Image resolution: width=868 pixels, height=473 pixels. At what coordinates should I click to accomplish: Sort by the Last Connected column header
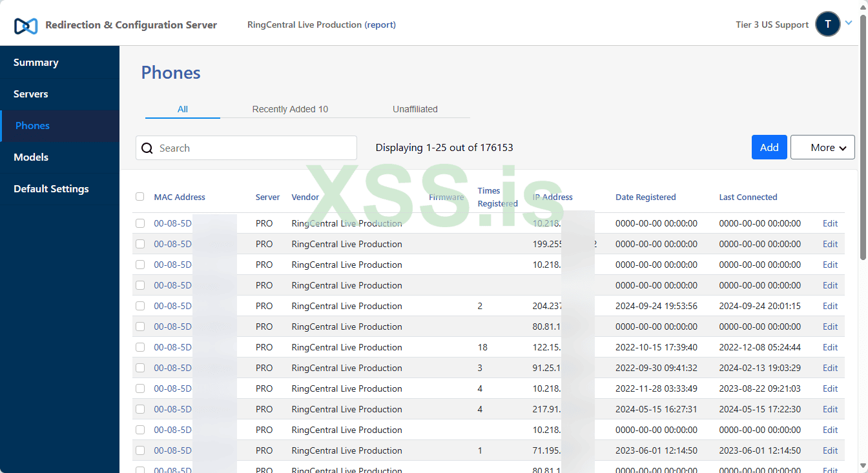748,197
